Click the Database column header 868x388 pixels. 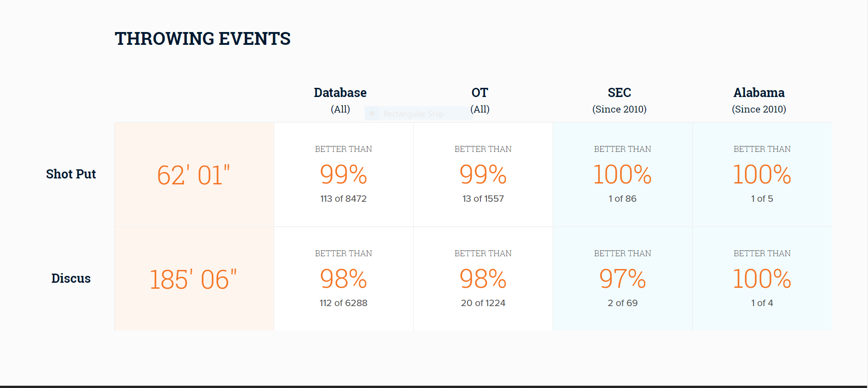pyautogui.click(x=340, y=93)
